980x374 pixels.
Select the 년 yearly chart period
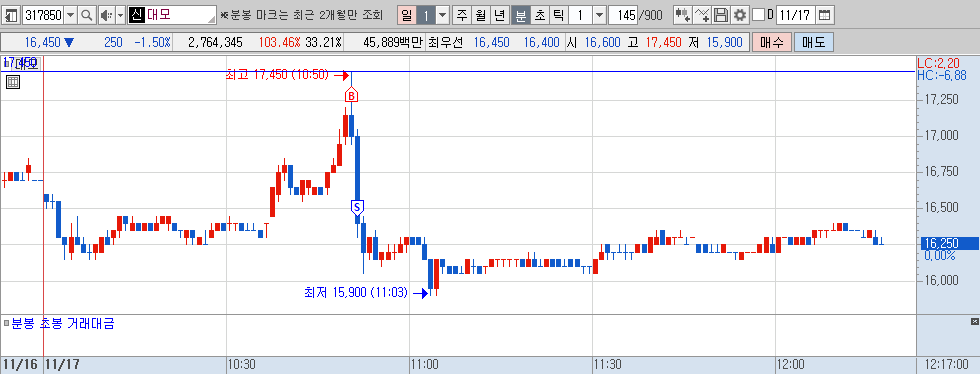click(499, 15)
